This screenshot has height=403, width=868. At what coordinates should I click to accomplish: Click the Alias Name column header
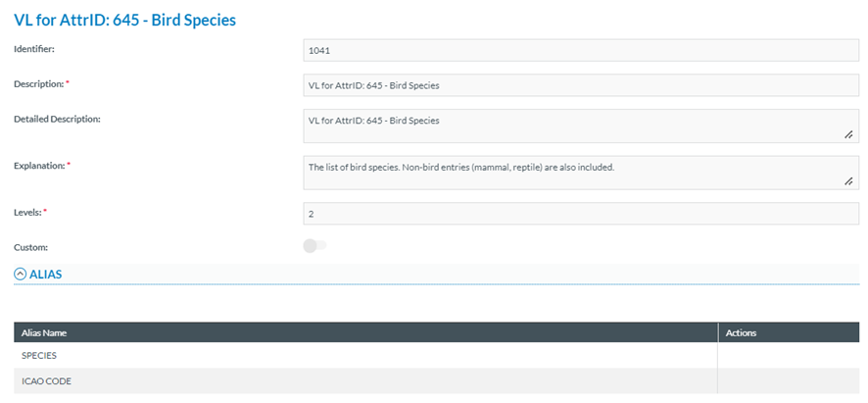pos(44,333)
